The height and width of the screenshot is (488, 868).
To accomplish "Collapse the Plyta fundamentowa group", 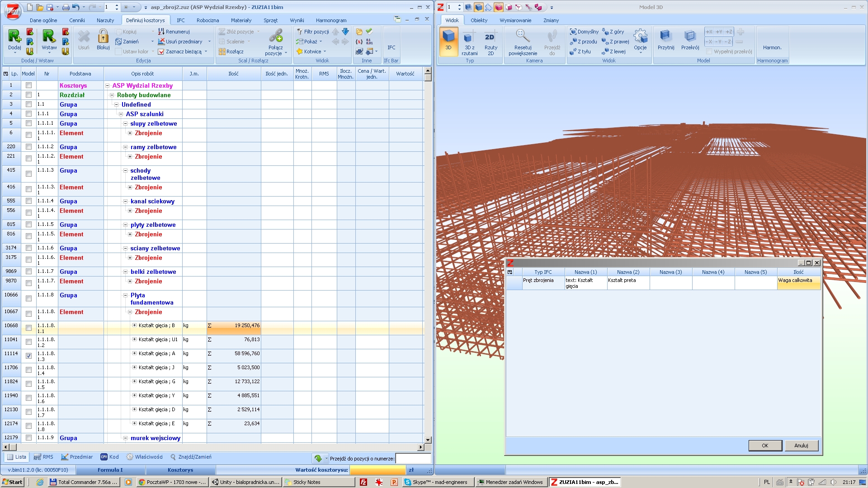I will click(126, 295).
